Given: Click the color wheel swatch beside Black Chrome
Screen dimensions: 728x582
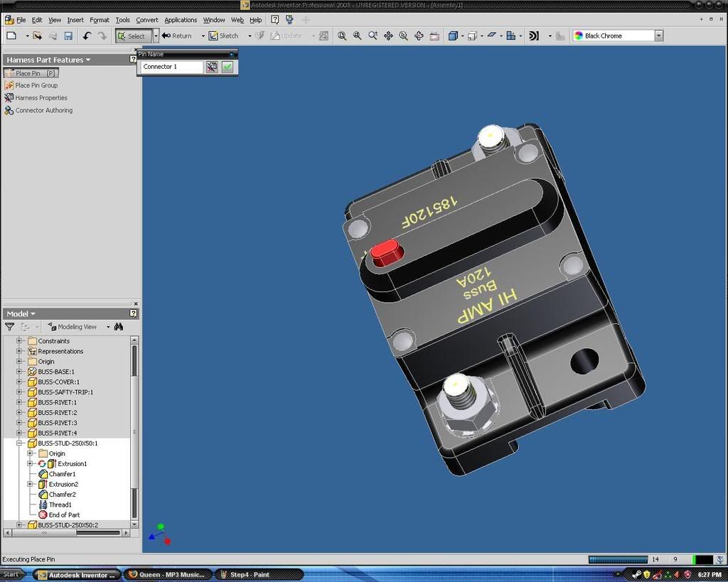Looking at the screenshot, I should [579, 36].
